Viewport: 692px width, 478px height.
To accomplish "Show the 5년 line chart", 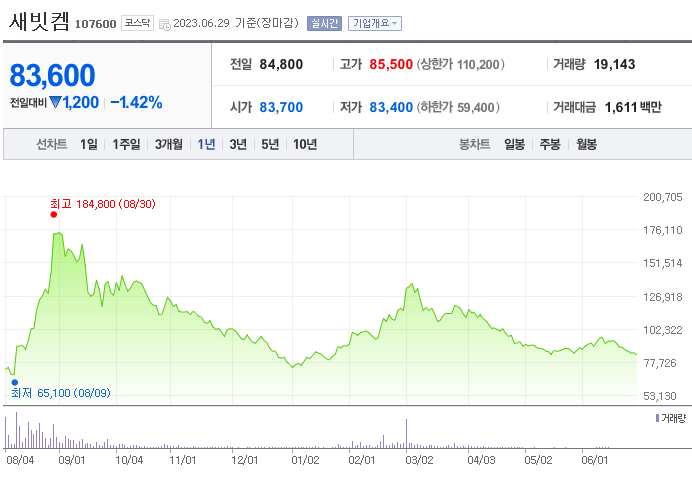I will pyautogui.click(x=270, y=144).
